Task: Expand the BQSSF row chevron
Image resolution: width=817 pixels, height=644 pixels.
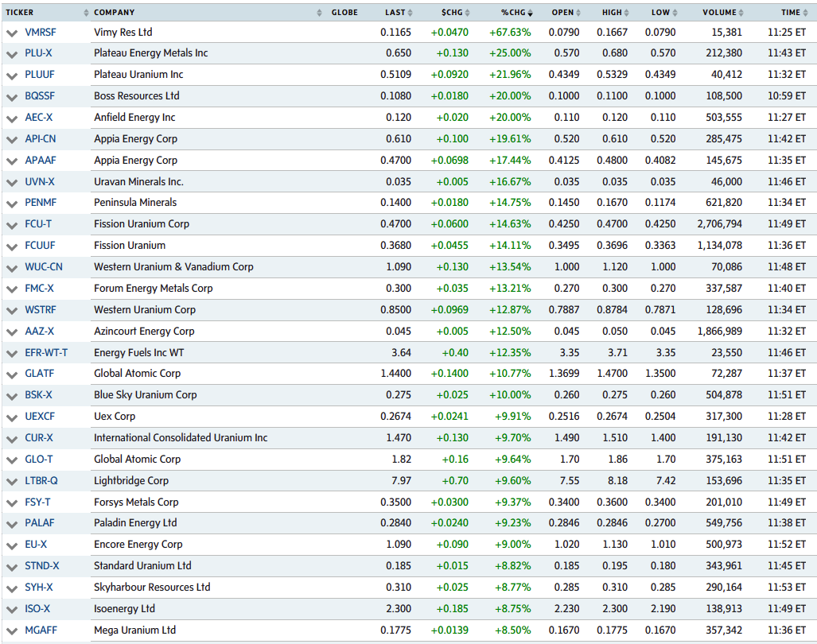Action: (11, 97)
